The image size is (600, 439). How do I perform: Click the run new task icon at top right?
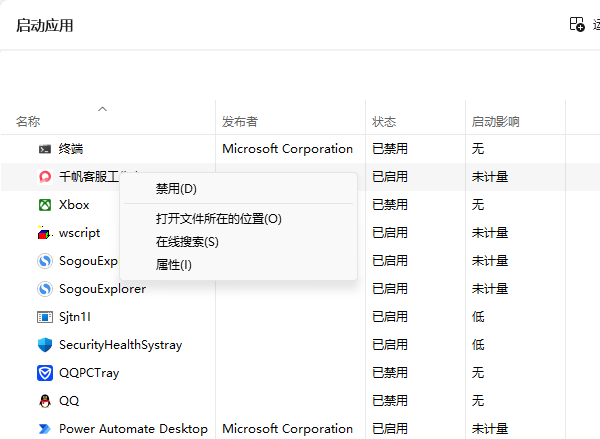click(577, 24)
